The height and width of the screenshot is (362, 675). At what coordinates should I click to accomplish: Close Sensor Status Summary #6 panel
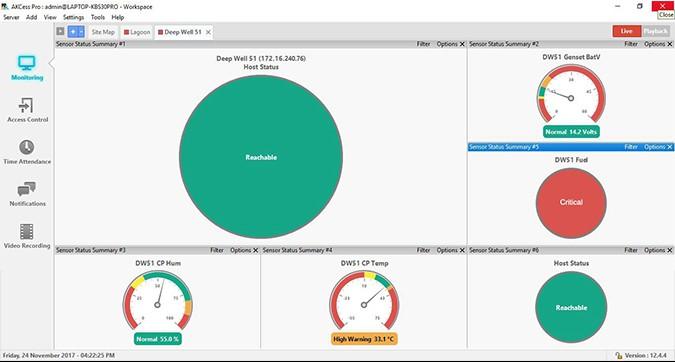670,250
